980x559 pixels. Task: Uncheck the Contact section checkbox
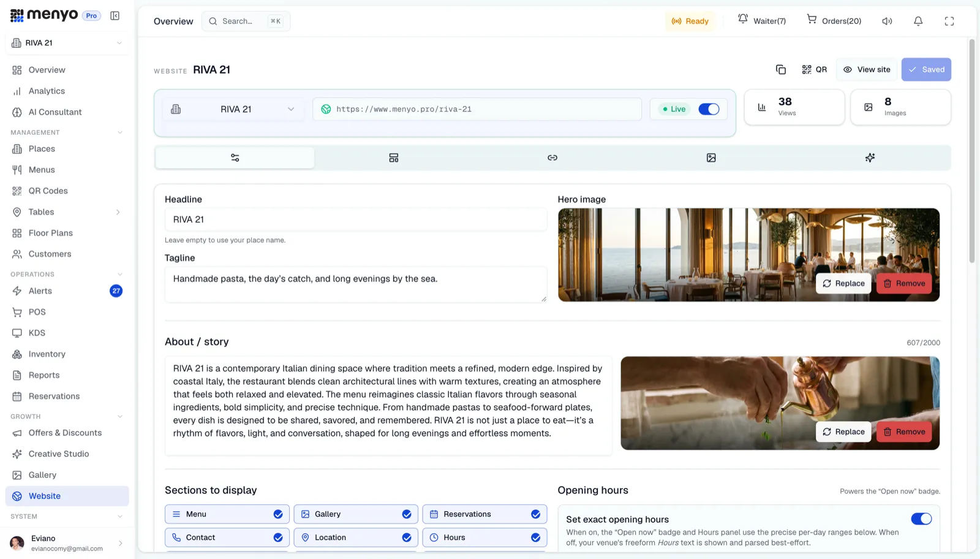278,538
